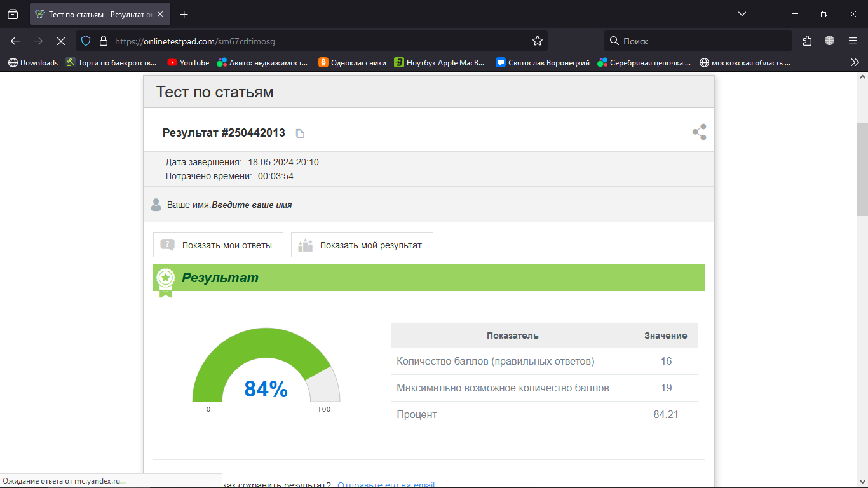Minimize the browser window
The height and width of the screenshot is (488, 868).
(x=795, y=14)
